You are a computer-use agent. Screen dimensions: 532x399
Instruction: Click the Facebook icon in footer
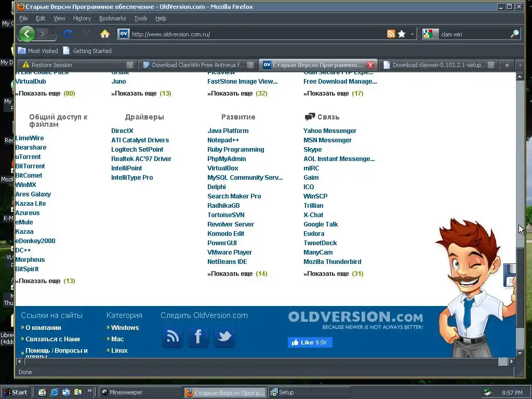(198, 337)
